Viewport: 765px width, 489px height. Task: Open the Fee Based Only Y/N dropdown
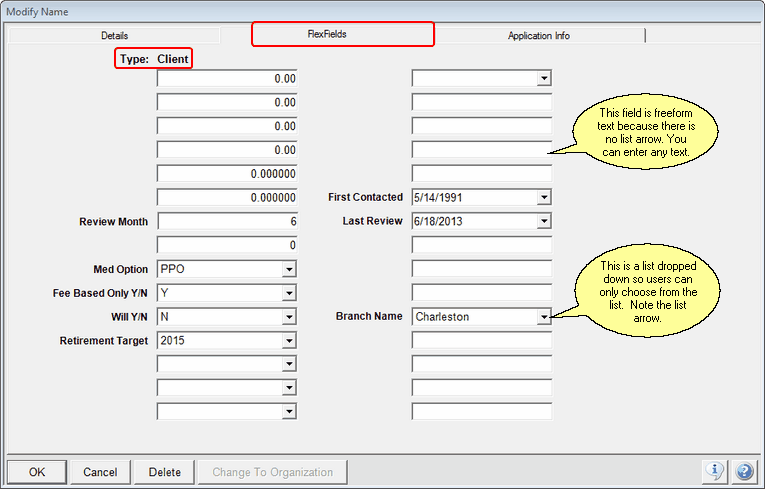coord(288,293)
